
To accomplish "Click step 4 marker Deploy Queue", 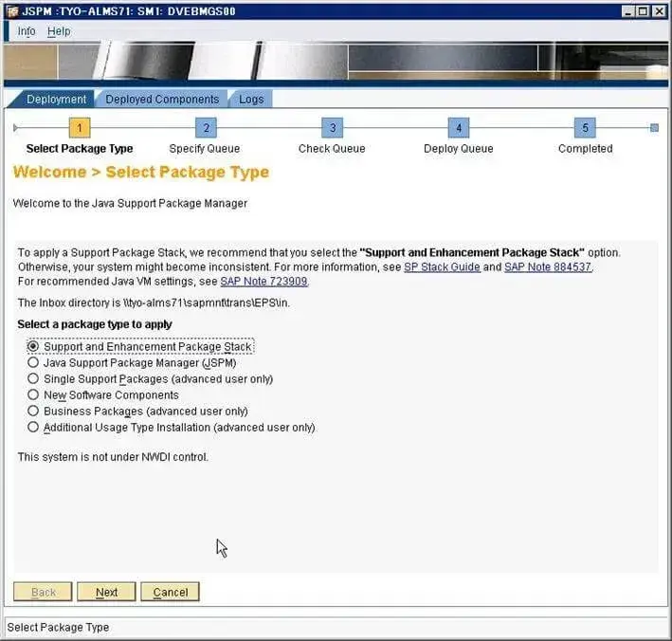I will (x=459, y=128).
